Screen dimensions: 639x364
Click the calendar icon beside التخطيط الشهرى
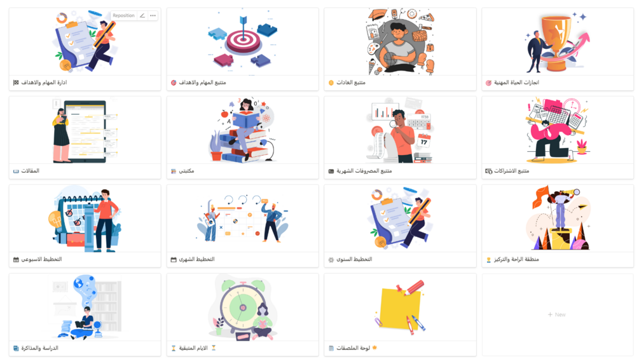pyautogui.click(x=174, y=259)
